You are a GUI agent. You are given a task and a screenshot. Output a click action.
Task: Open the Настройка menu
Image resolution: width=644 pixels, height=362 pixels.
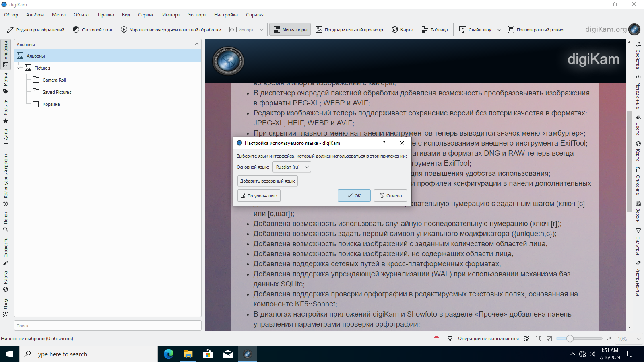(x=226, y=15)
